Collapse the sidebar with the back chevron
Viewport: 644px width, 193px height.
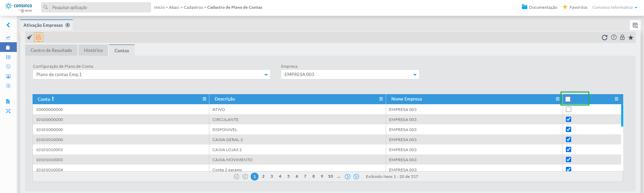click(x=8, y=25)
